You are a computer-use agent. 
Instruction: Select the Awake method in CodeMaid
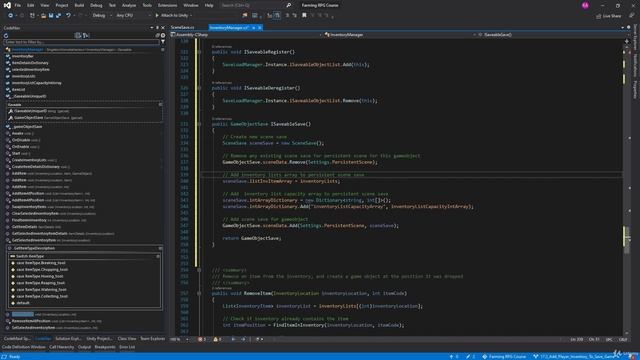tap(17, 133)
